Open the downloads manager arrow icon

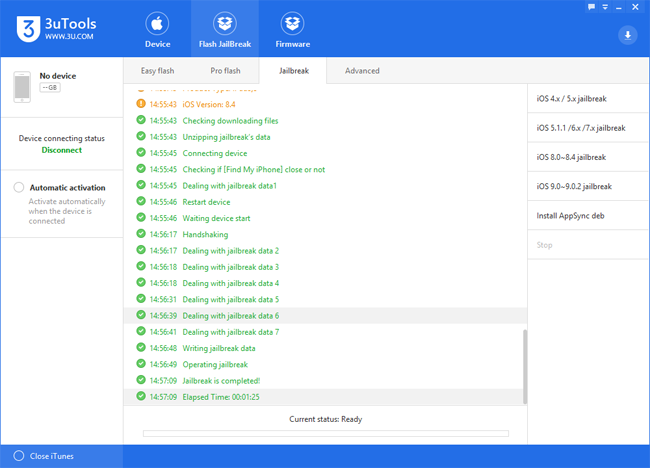tap(628, 35)
